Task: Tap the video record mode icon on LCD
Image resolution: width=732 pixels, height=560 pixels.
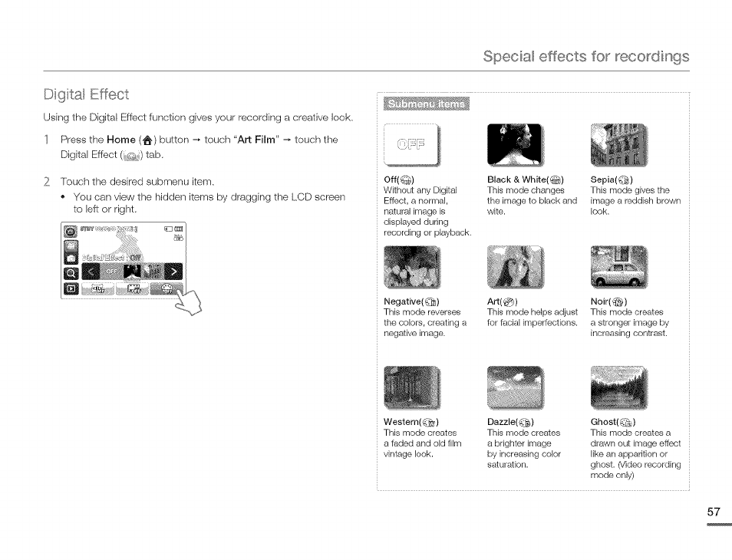Action: 71,246
